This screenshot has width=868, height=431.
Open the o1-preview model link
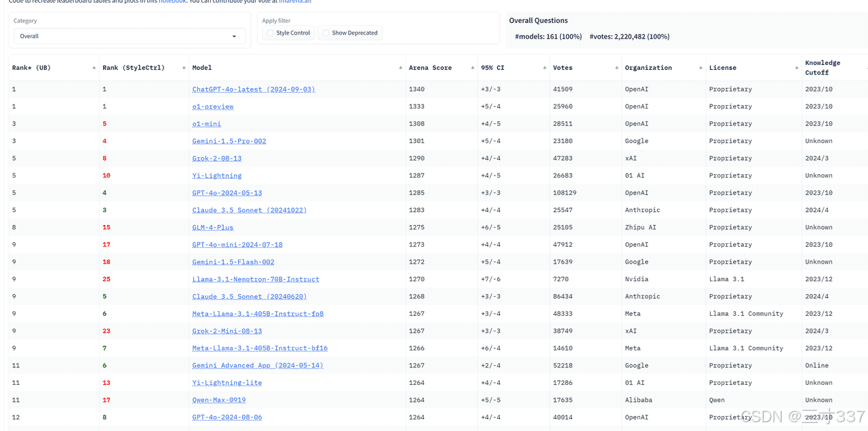click(x=213, y=106)
